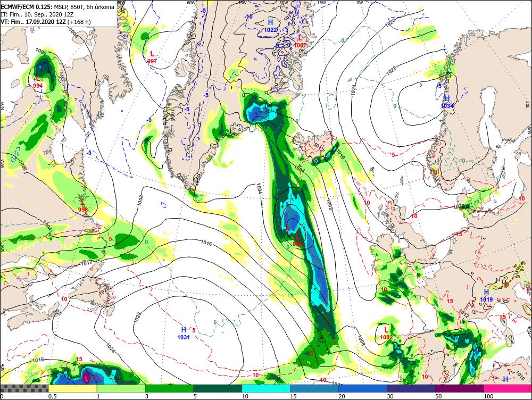Viewport: 532px width, 400px height.
Task: Click the '60W' longitude label at the top
Action: click(192, 3)
